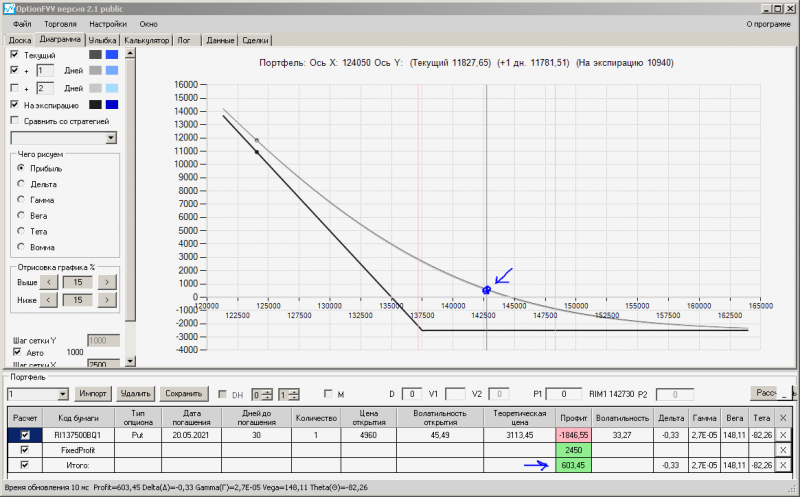Click the P1 input field
800x497 pixels.
click(564, 394)
